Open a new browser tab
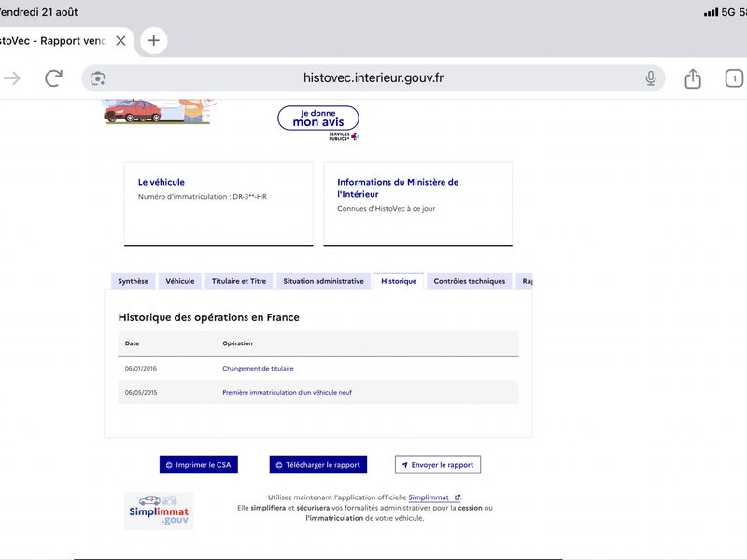747x560 pixels. 153,40
